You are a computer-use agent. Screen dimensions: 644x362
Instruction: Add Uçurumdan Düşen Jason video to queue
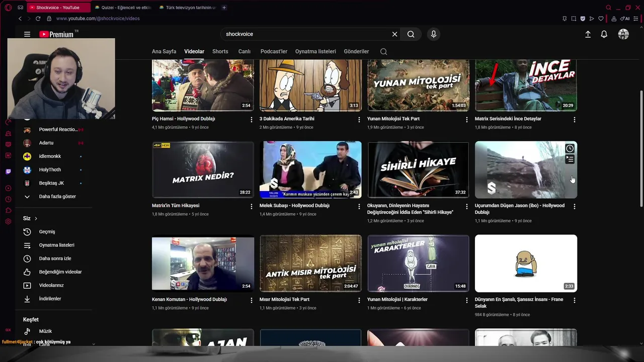569,159
